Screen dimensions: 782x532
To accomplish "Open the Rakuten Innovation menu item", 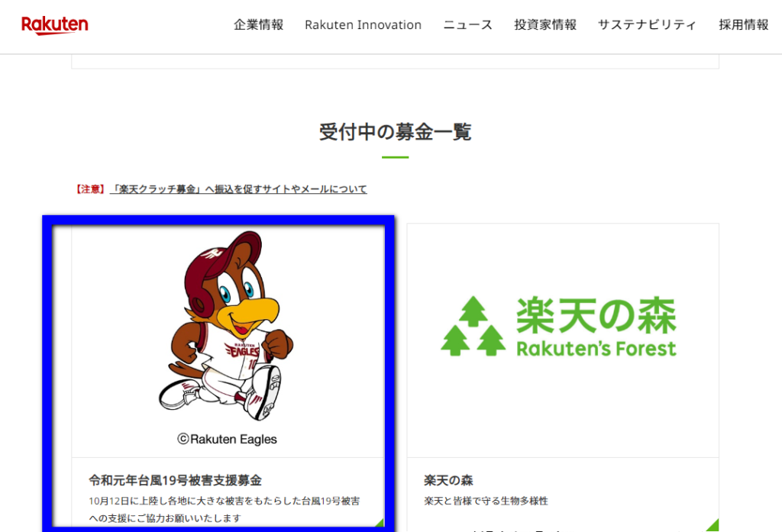I will click(363, 25).
